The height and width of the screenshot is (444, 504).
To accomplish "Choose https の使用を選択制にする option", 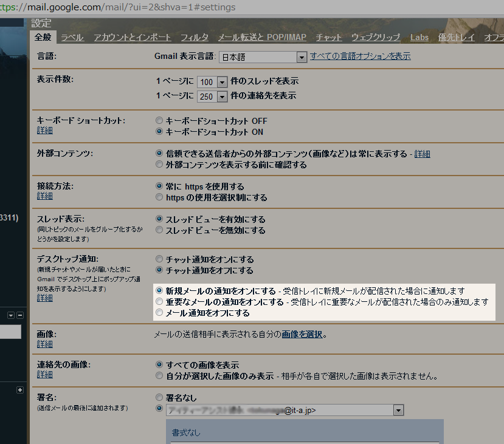I will coord(159,197).
